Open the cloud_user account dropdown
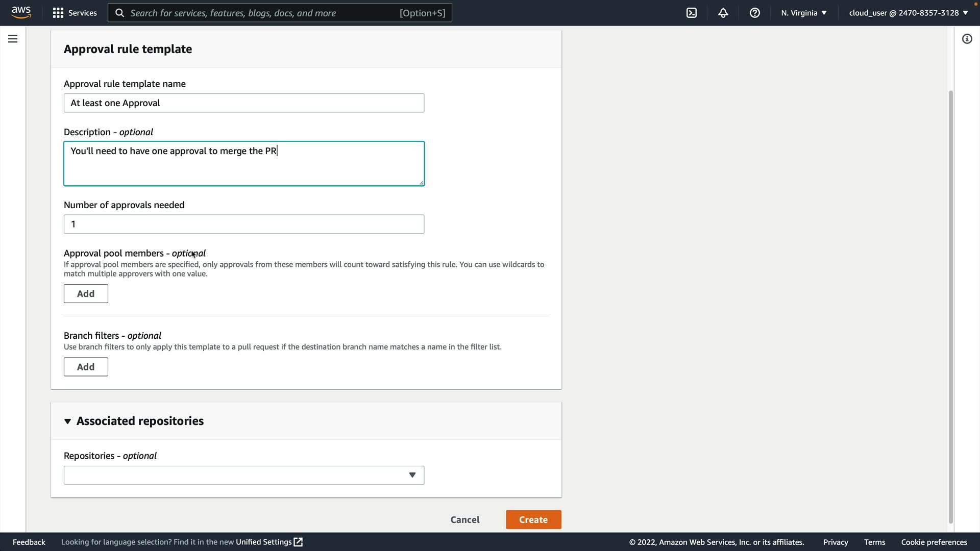The height and width of the screenshot is (551, 980). point(908,13)
